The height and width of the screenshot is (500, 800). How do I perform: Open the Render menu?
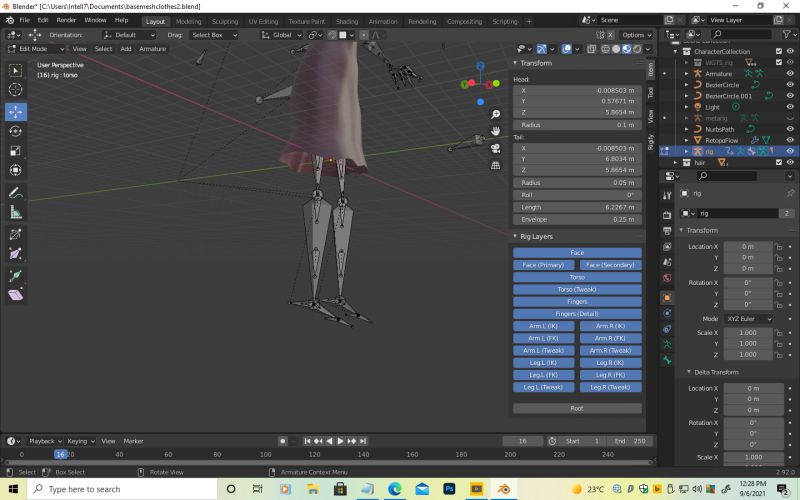tap(66, 20)
